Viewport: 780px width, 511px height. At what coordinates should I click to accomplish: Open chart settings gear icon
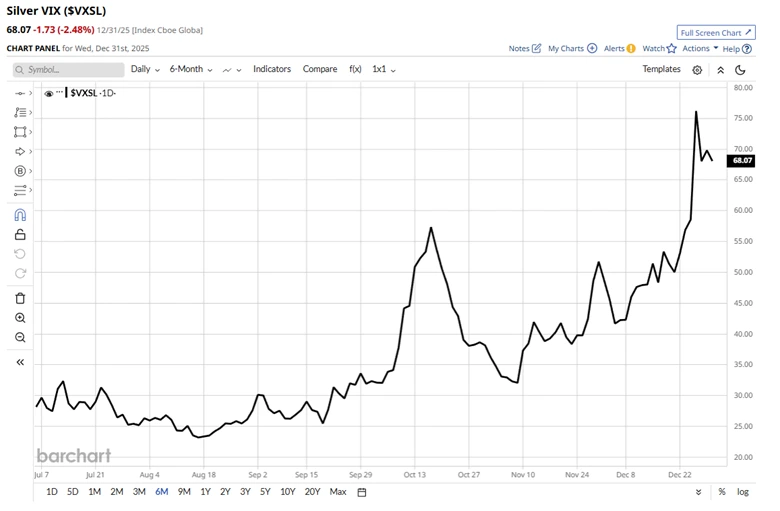click(x=697, y=70)
